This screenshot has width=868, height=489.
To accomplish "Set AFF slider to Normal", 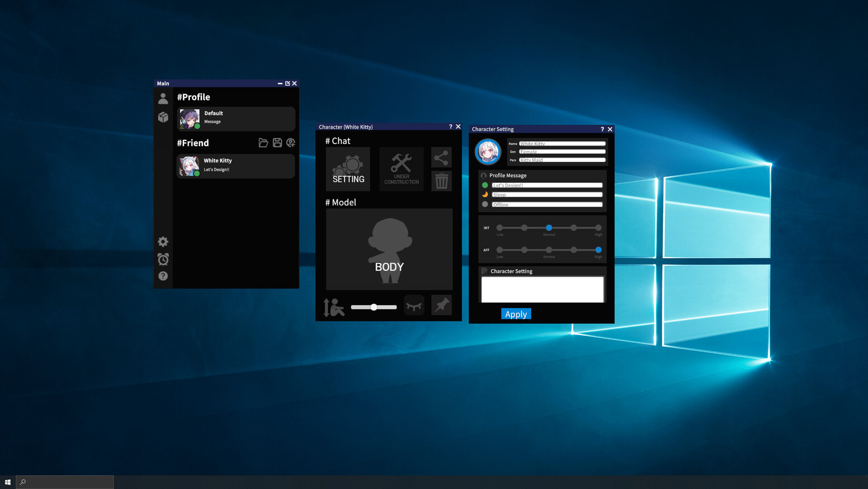I will (x=549, y=250).
